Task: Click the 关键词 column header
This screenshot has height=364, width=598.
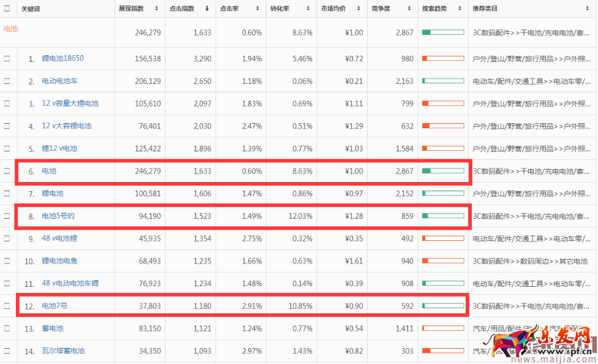Action: pyautogui.click(x=31, y=9)
